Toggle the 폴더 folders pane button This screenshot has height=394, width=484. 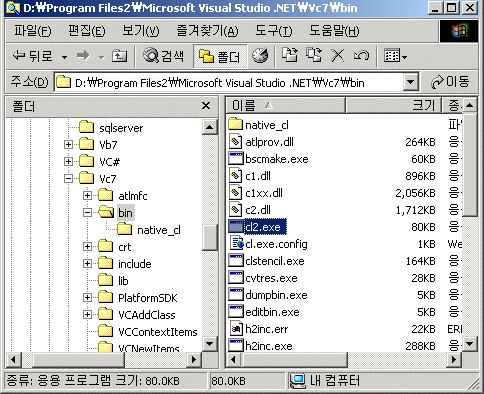click(x=220, y=56)
